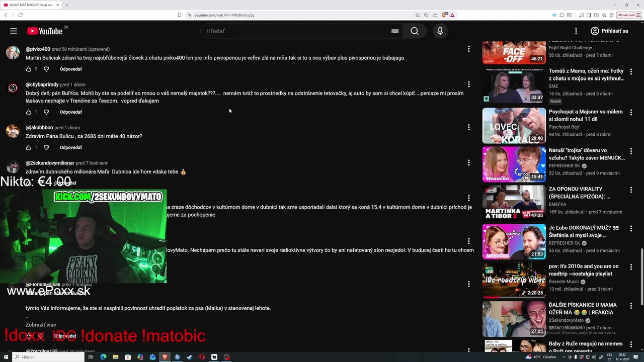Open more options for 'Psychopat a Majsner' video
The image size is (644, 362).
631,112
